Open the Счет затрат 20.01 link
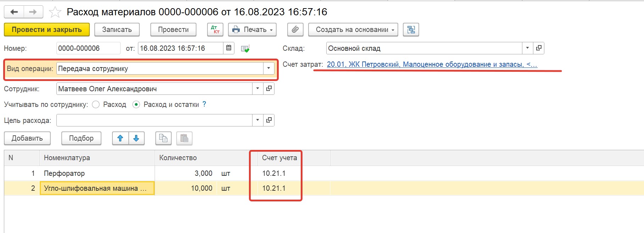Screen dimensions: 644x233 click(x=432, y=64)
